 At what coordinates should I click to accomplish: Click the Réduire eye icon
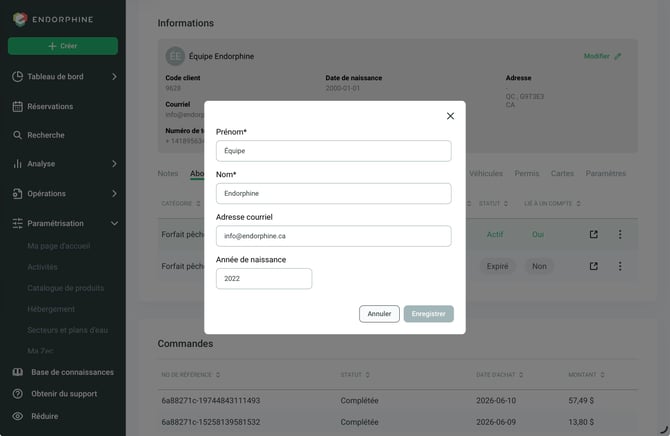click(18, 416)
